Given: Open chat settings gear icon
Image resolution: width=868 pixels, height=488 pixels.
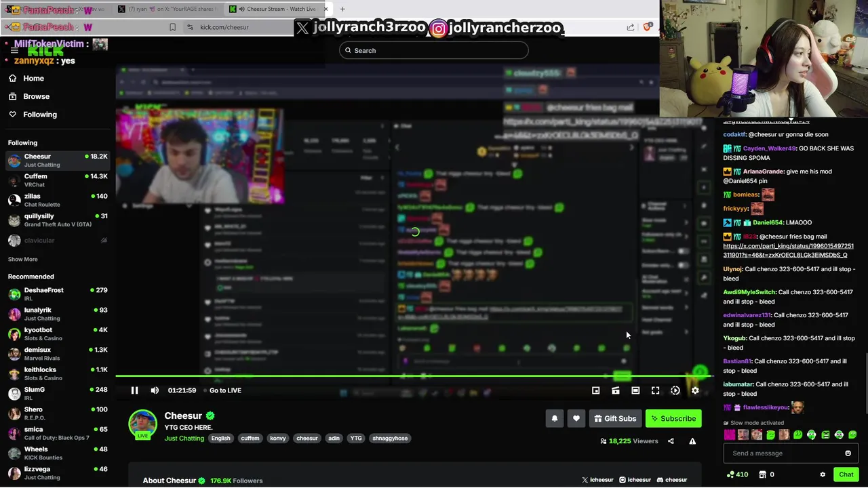Looking at the screenshot, I should [823, 474].
